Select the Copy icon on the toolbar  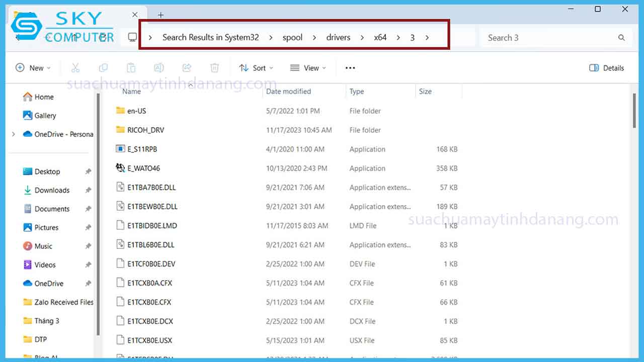(103, 67)
